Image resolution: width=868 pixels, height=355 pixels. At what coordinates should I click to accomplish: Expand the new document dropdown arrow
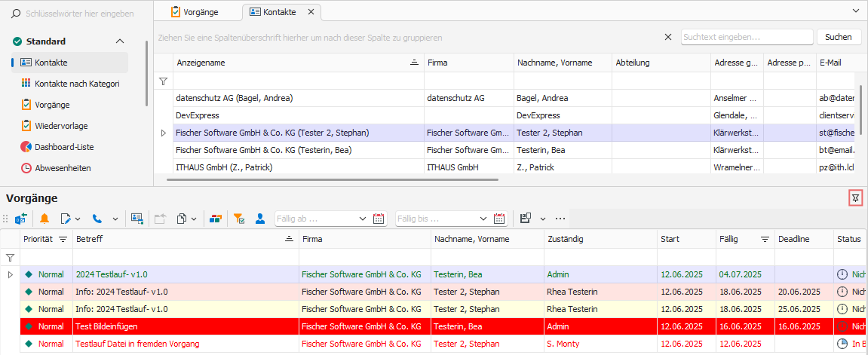(x=78, y=219)
